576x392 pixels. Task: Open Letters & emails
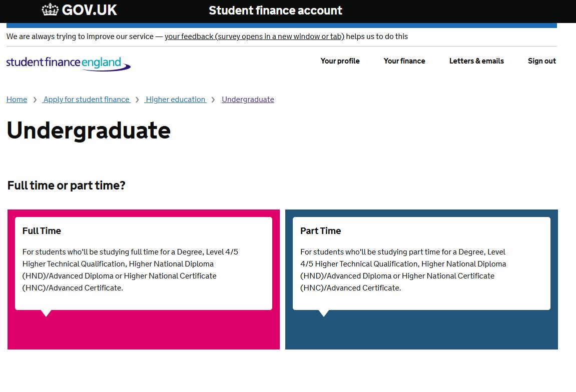point(476,61)
